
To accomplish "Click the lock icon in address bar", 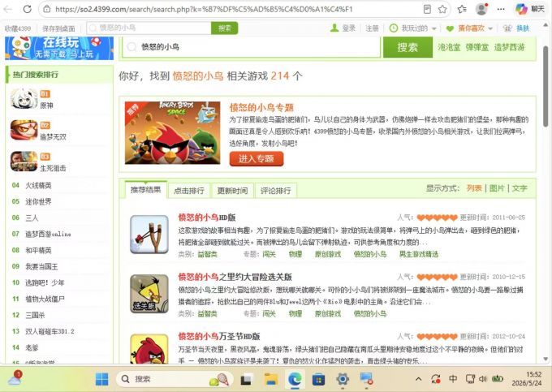I will click(x=47, y=9).
